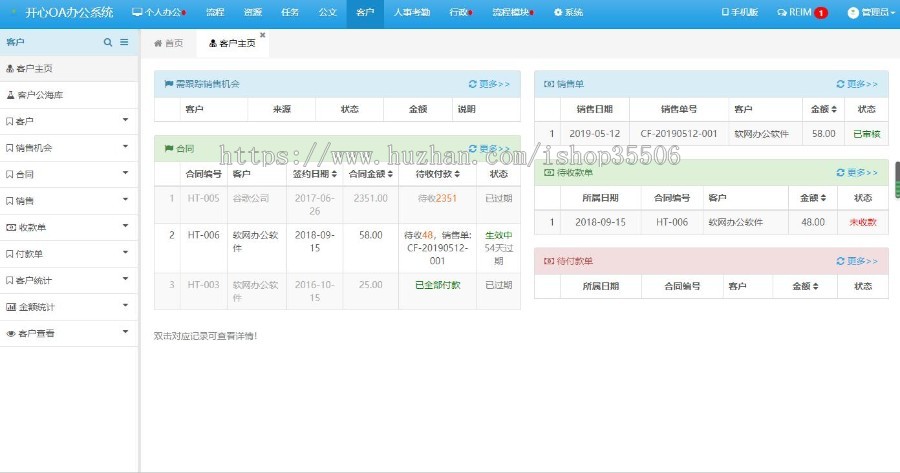Close the 客户主页 tab with its x
This screenshot has height=473, width=900.
tap(262, 35)
